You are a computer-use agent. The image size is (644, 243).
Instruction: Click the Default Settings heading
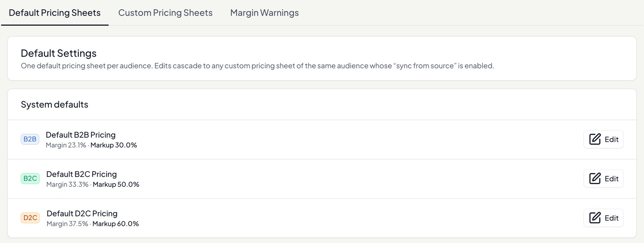coord(59,53)
